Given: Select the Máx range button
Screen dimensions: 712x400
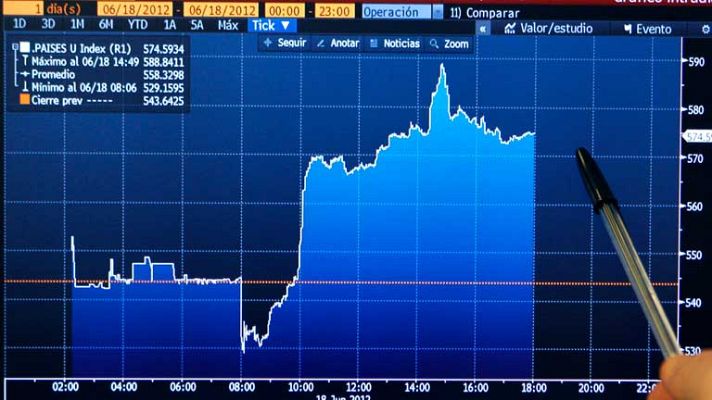Looking at the screenshot, I should pos(228,24).
